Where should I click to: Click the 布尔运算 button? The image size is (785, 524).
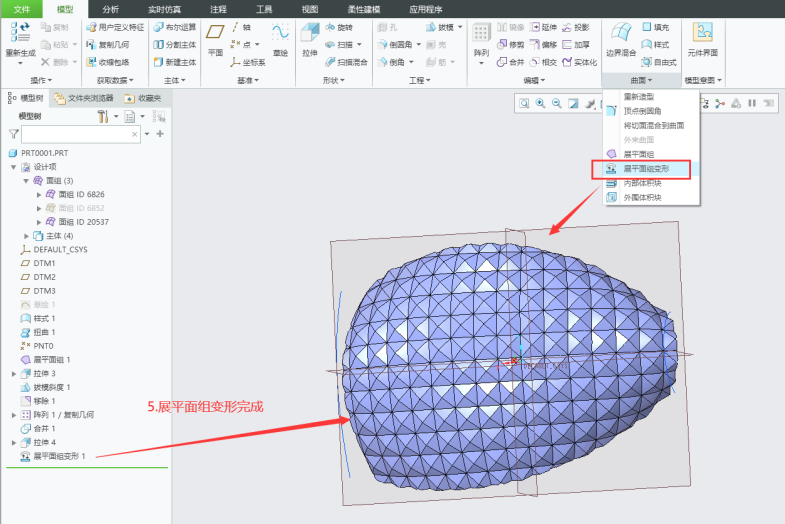tap(176, 28)
